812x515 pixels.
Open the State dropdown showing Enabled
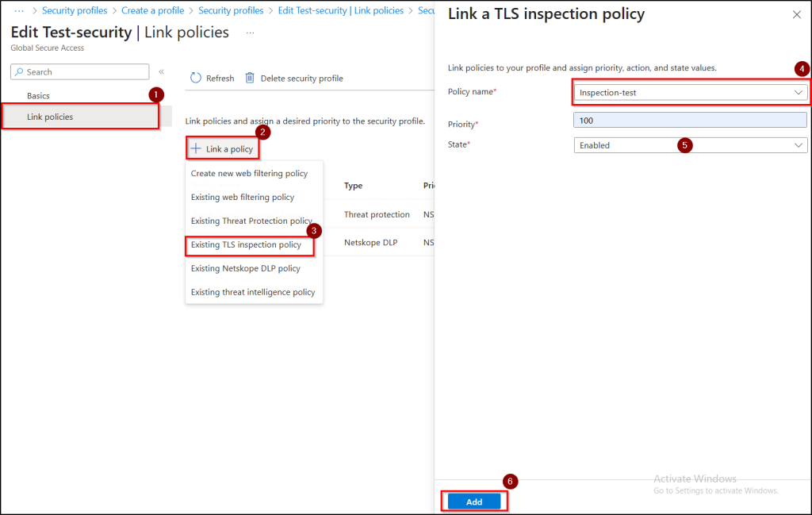pos(798,145)
